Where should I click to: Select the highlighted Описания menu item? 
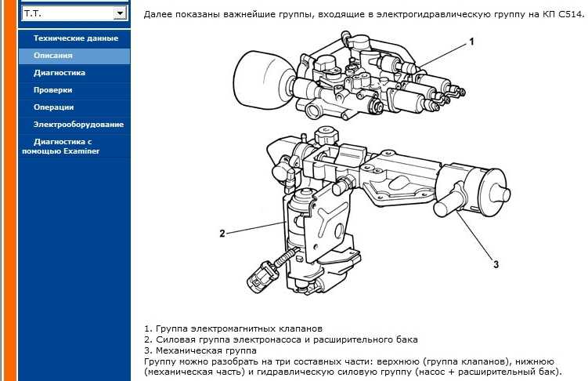pos(53,56)
